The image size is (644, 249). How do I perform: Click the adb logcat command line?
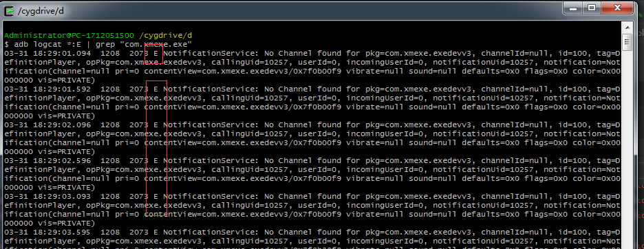tap(98, 44)
